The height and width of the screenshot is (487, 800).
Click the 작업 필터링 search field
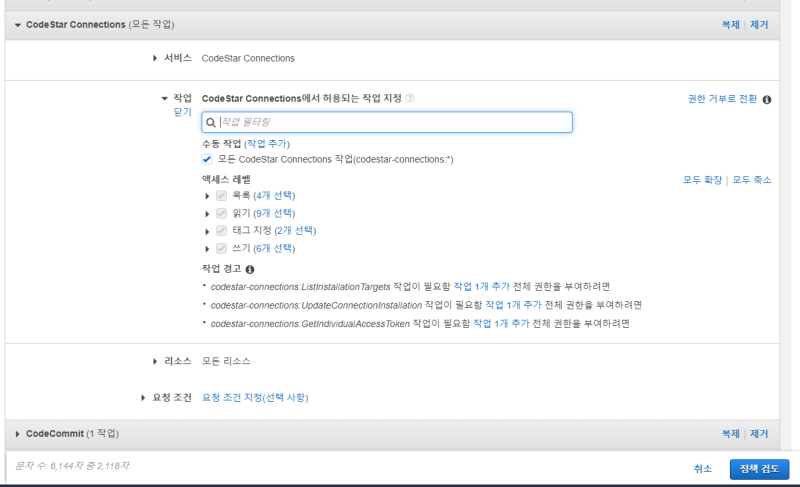(x=387, y=122)
